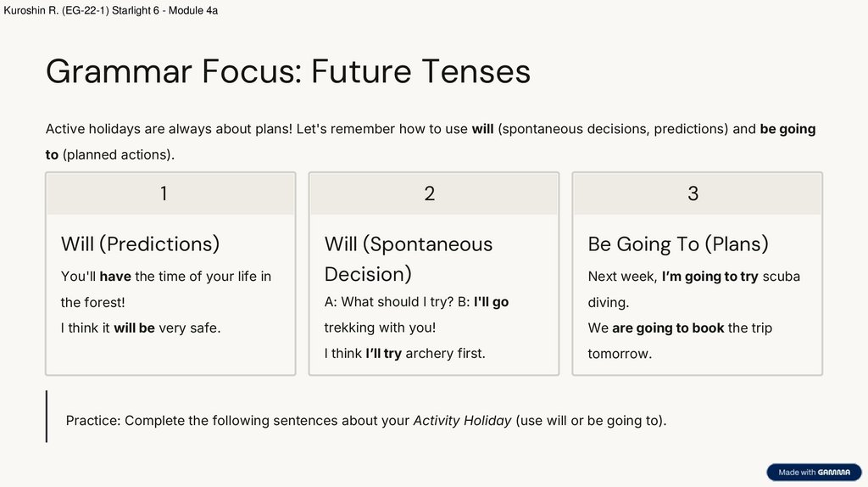
Task: Select the card header numbered 1
Action: coord(170,193)
